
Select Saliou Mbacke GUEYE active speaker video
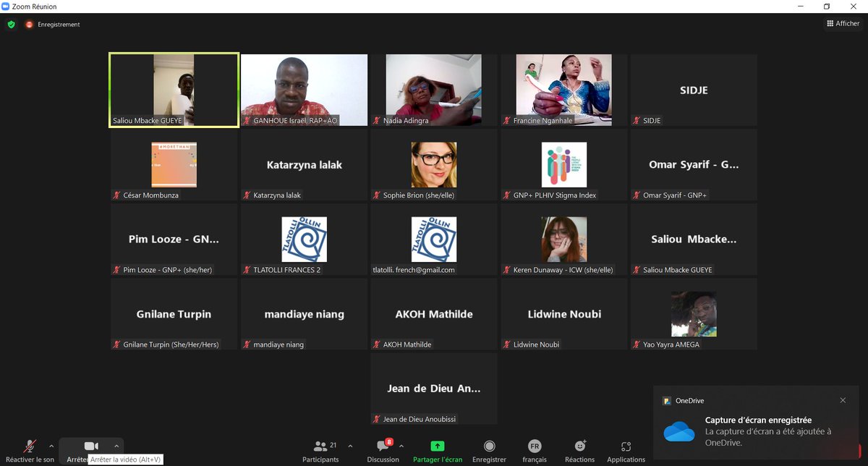point(174,90)
